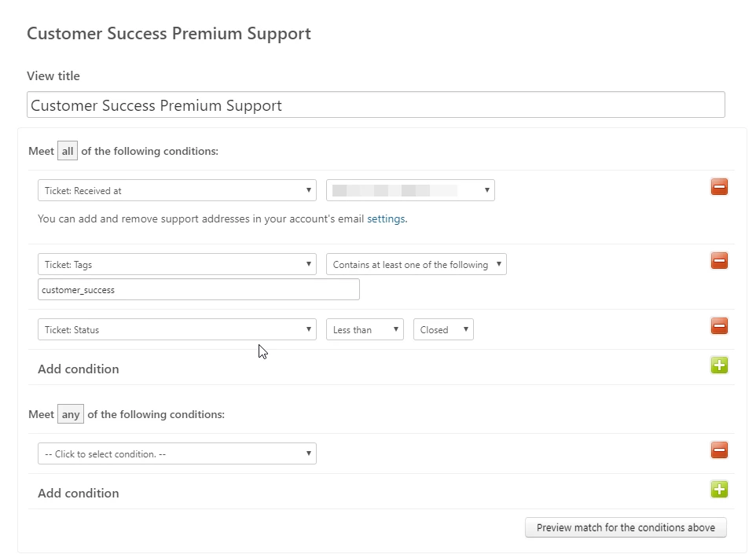Remove the Ticket: Status condition
Image resolution: width=756 pixels, height=558 pixels.
tap(719, 326)
